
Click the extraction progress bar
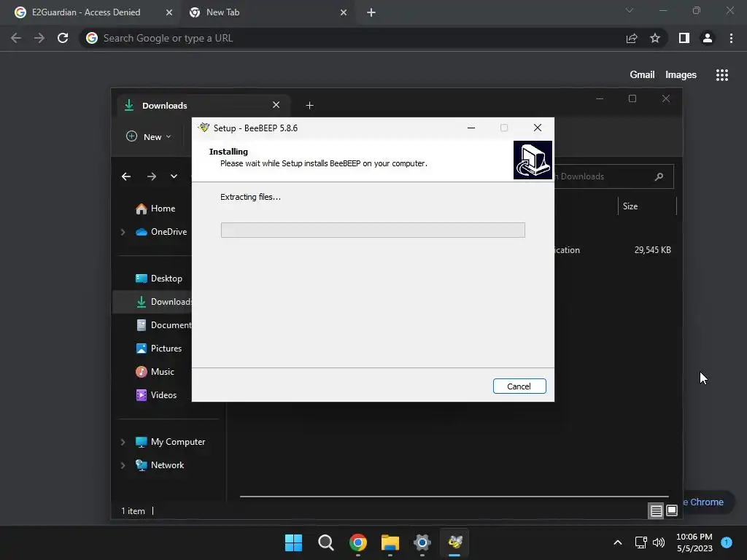coord(373,230)
